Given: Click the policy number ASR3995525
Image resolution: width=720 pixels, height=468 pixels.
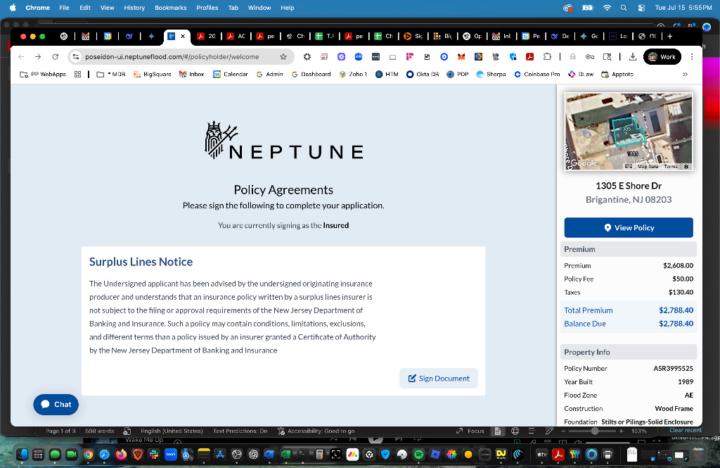Looking at the screenshot, I should tap(673, 368).
